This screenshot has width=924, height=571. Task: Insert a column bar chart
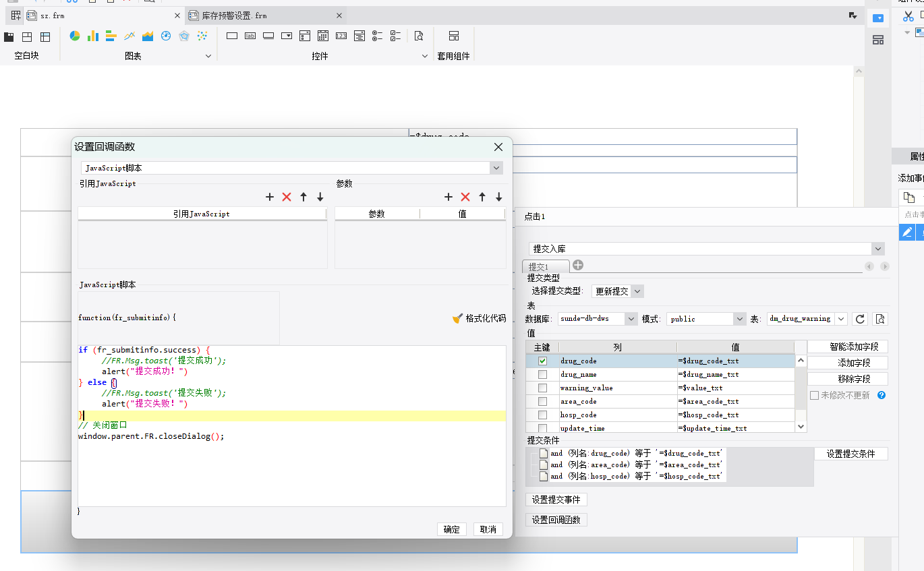tap(93, 36)
